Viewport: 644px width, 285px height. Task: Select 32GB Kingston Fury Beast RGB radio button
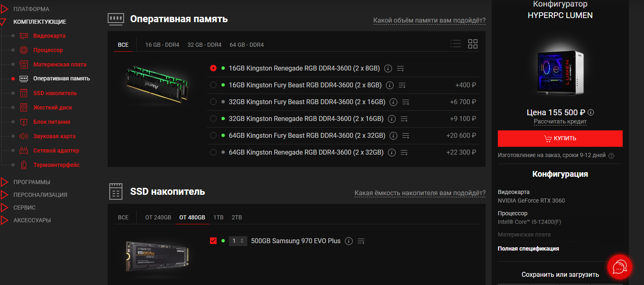pyautogui.click(x=213, y=102)
